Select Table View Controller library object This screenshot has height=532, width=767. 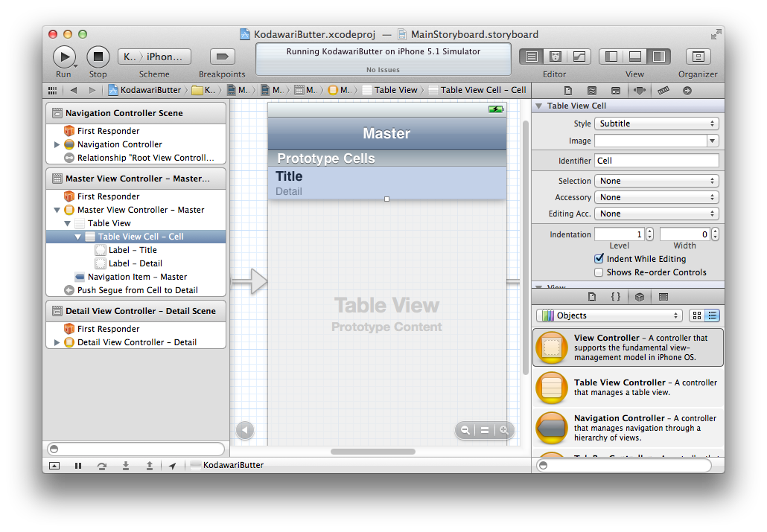click(628, 388)
